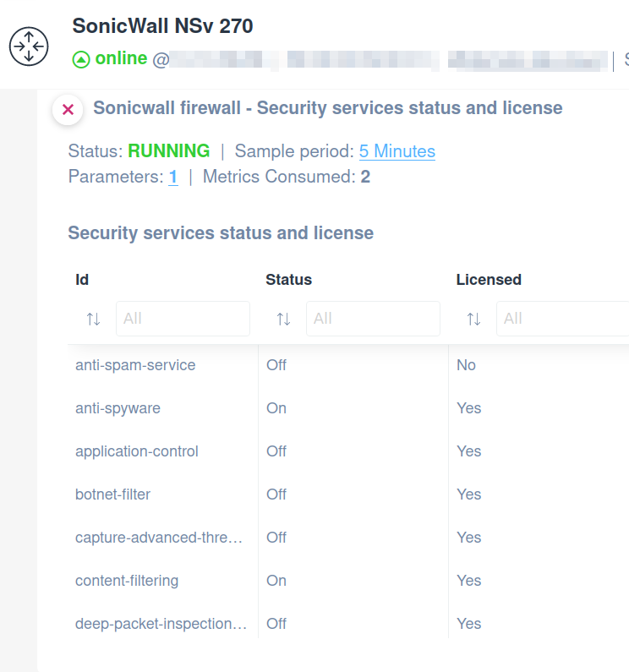Click the No licensed value of anti-spam-service
Viewport: 629px width, 672px height.
click(466, 365)
